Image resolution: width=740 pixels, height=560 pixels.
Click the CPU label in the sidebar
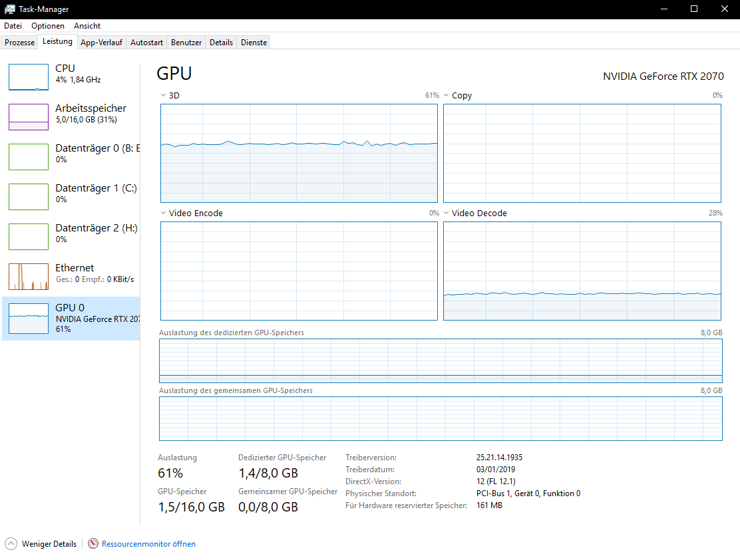point(65,69)
